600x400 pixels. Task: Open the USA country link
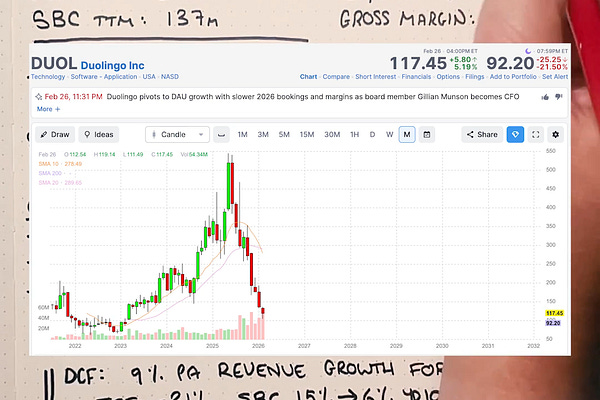149,77
